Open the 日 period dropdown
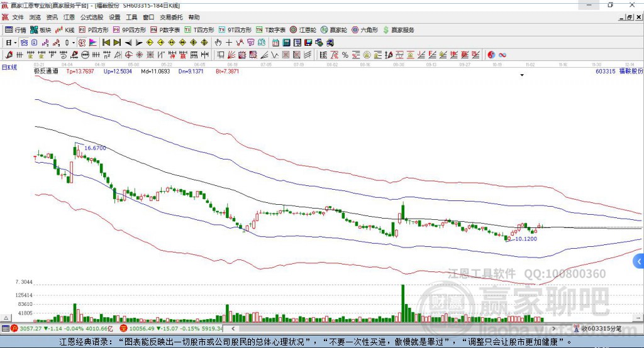644x348 pixels. (x=11, y=43)
